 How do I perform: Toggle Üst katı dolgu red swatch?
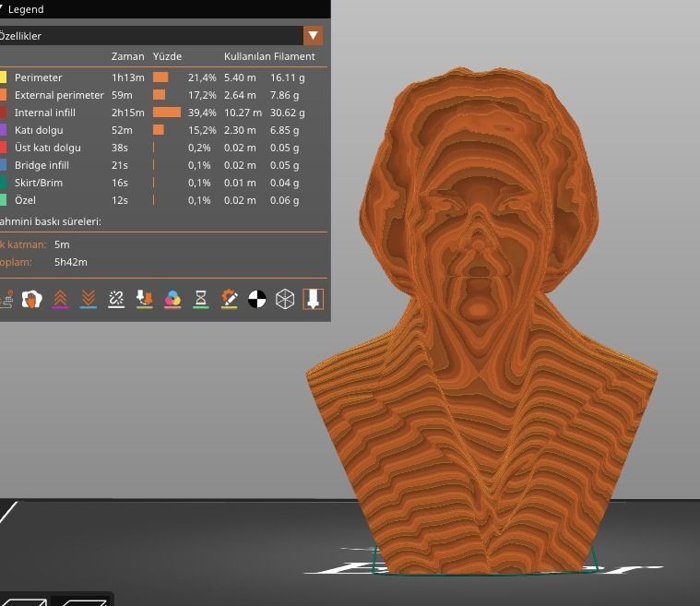(3, 148)
